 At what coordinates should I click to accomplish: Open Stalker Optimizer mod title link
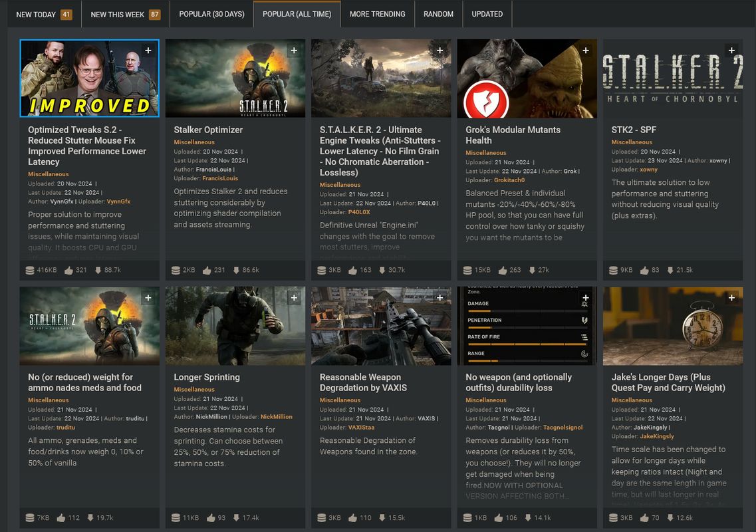208,130
